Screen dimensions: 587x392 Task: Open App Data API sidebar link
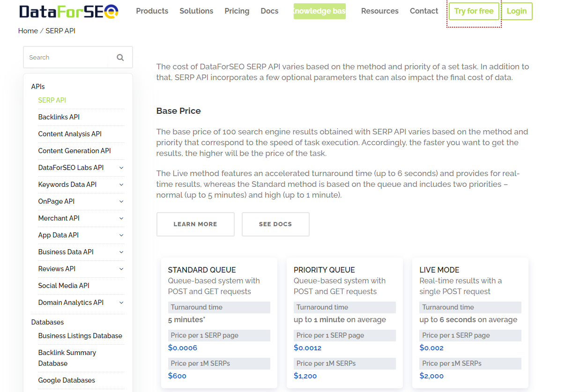pos(59,235)
